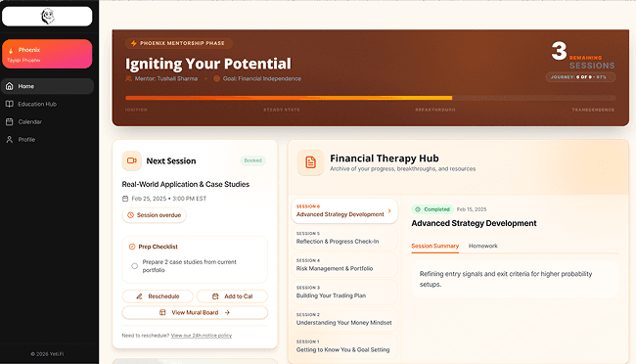Select Session 3 Building Your Trading Plan
Screen dimensions: 636x364
[344, 292]
